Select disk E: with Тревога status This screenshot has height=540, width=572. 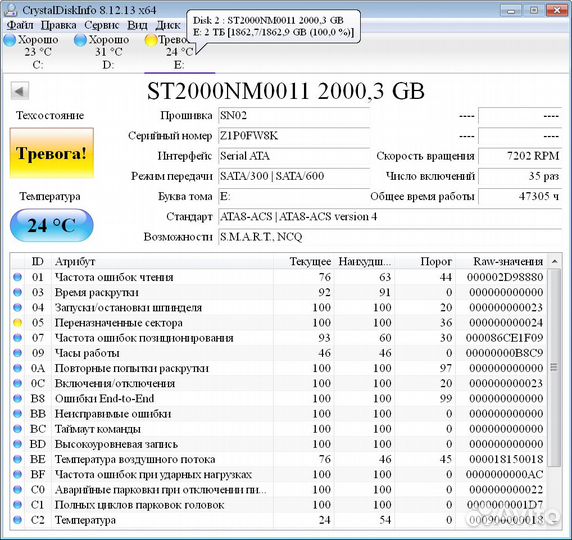pos(179,52)
